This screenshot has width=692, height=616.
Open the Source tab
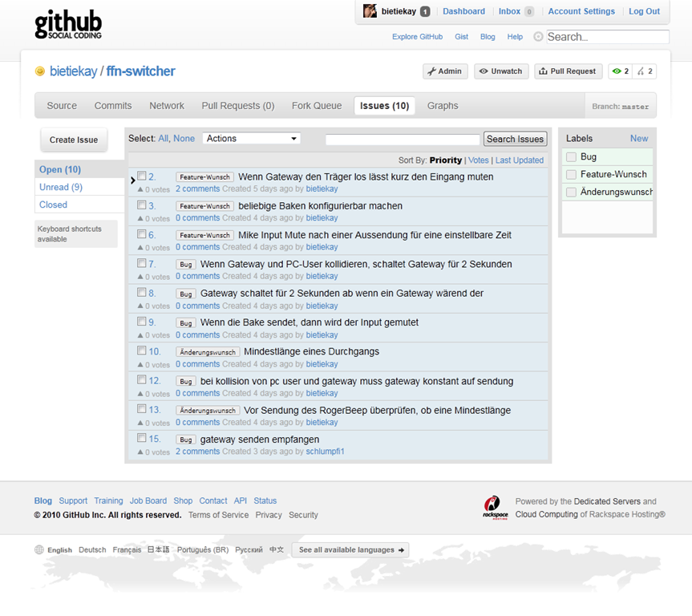tap(62, 106)
